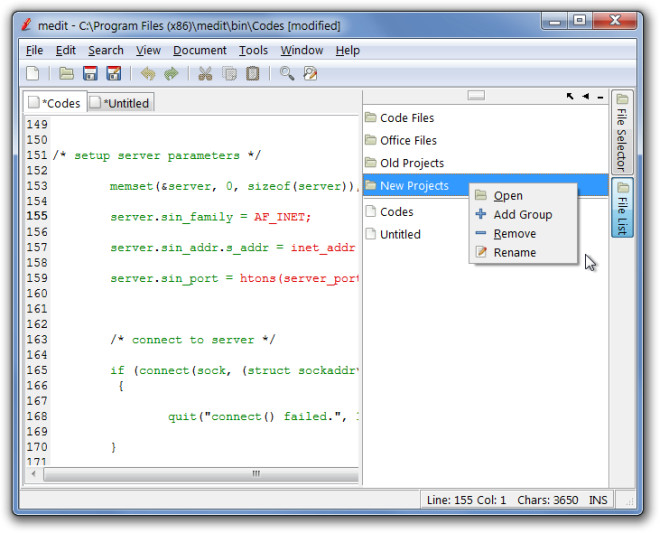Click the Paste clipboard icon
The height and width of the screenshot is (533, 660).
[x=253, y=74]
